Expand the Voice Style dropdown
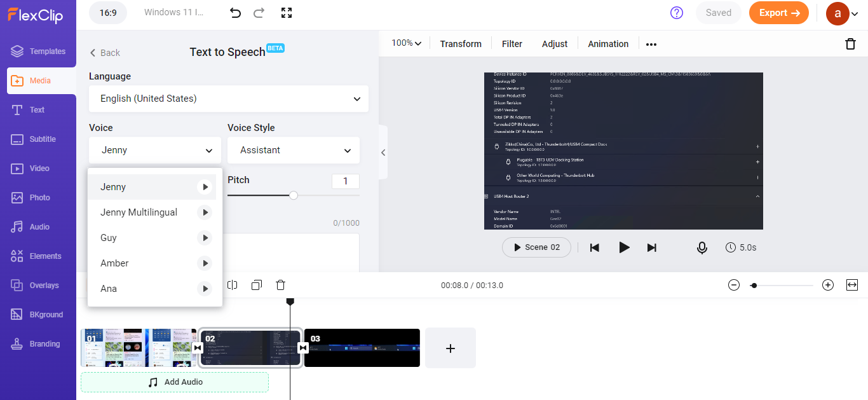868x400 pixels. click(x=294, y=151)
